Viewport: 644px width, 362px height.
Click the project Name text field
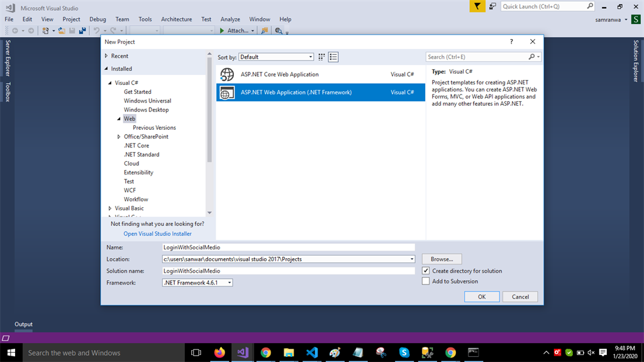coord(288,247)
